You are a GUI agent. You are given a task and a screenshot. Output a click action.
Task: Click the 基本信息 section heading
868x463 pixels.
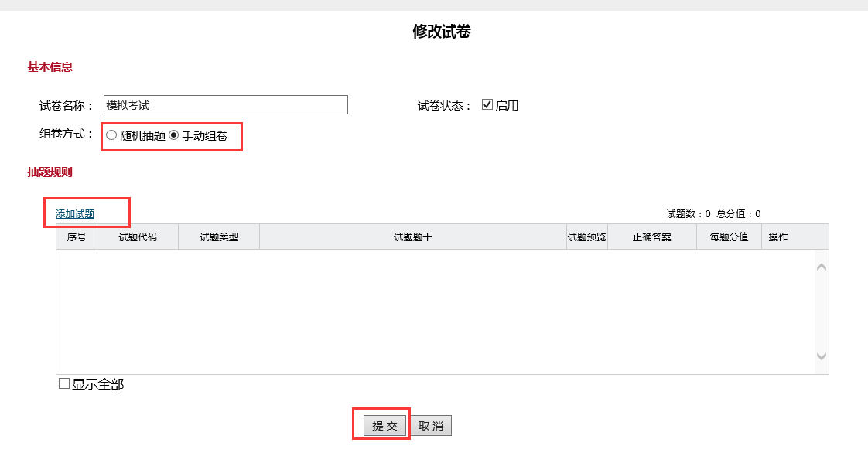tap(50, 67)
